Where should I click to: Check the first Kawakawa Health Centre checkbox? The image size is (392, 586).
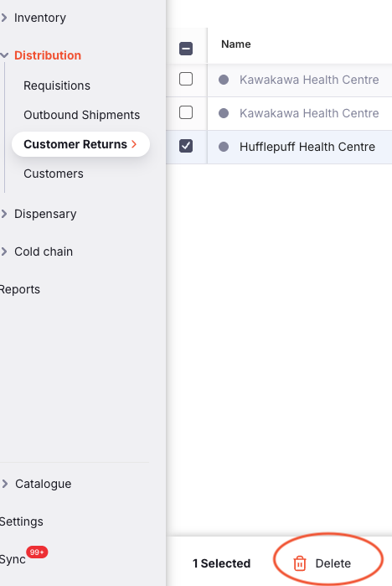(x=186, y=79)
